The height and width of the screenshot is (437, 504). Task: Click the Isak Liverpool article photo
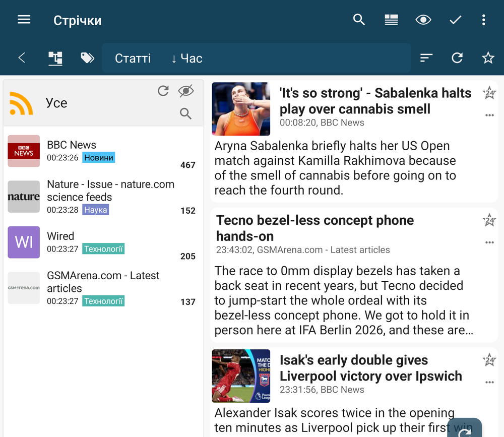pos(241,376)
